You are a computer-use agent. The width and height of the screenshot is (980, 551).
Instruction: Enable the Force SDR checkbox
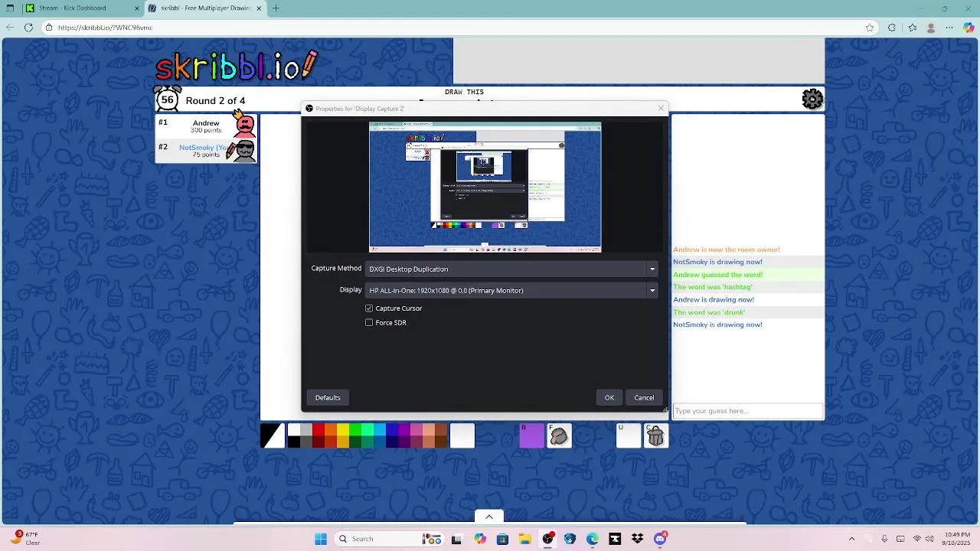[x=369, y=323]
